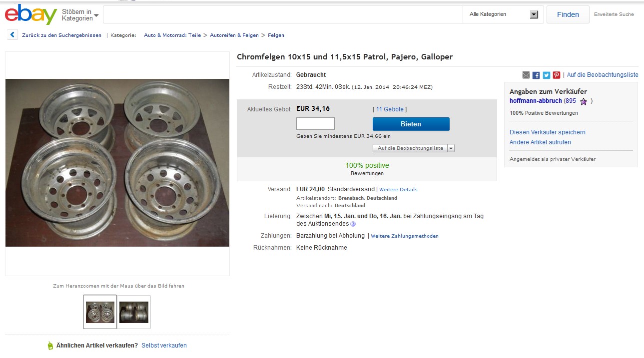Share listing on Facebook
Viewport: 644px width, 358px height.
click(x=536, y=75)
